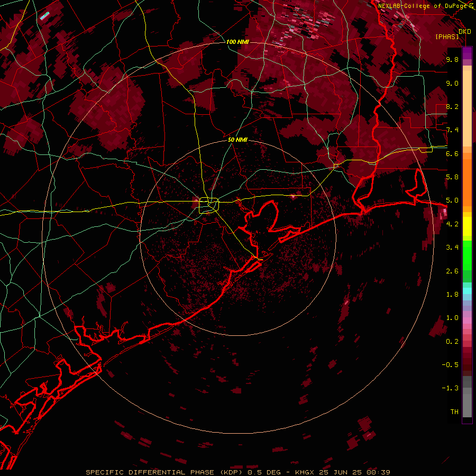
Task: Click the purple segment atop the color bar
Action: click(467, 53)
